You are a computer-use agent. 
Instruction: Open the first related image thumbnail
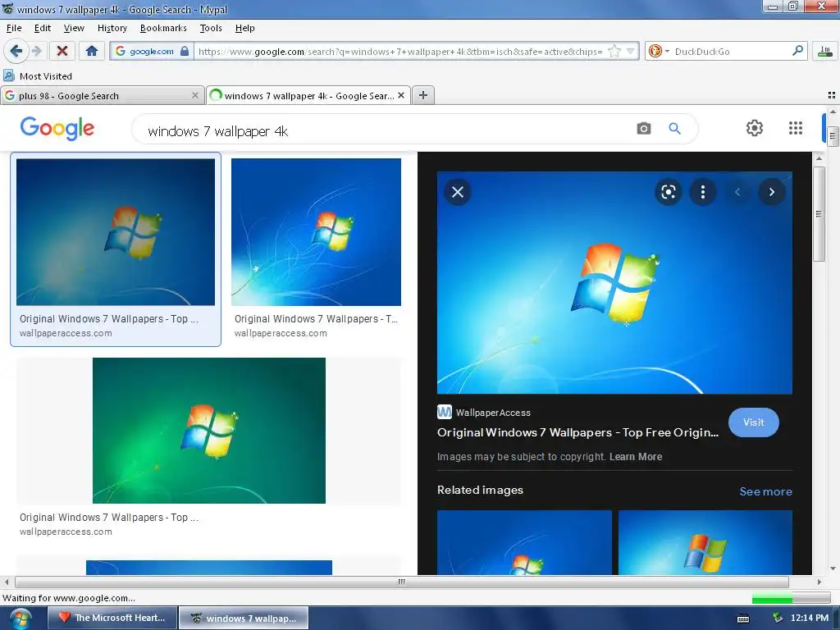(x=524, y=542)
